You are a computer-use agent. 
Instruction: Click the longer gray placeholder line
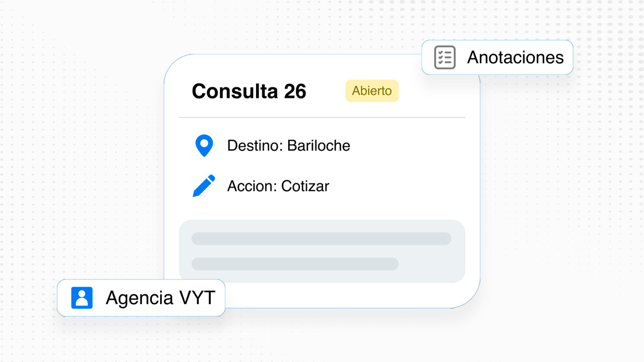point(321,238)
